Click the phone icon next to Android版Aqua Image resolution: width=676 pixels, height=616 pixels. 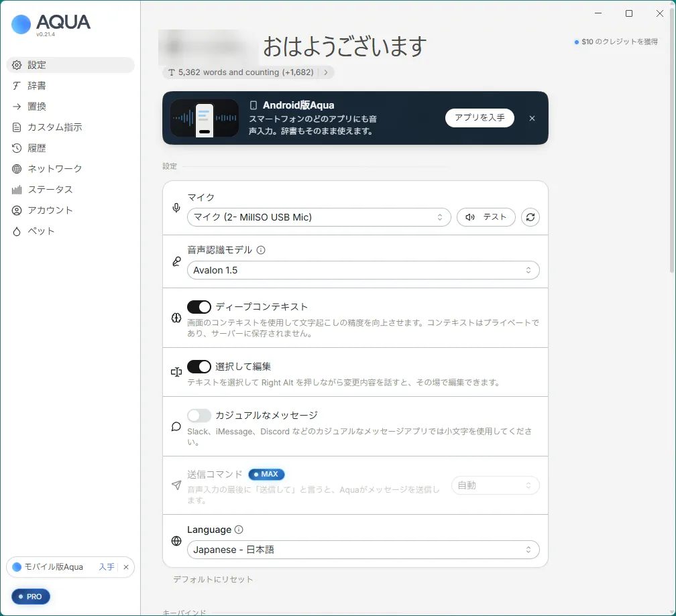click(x=253, y=105)
